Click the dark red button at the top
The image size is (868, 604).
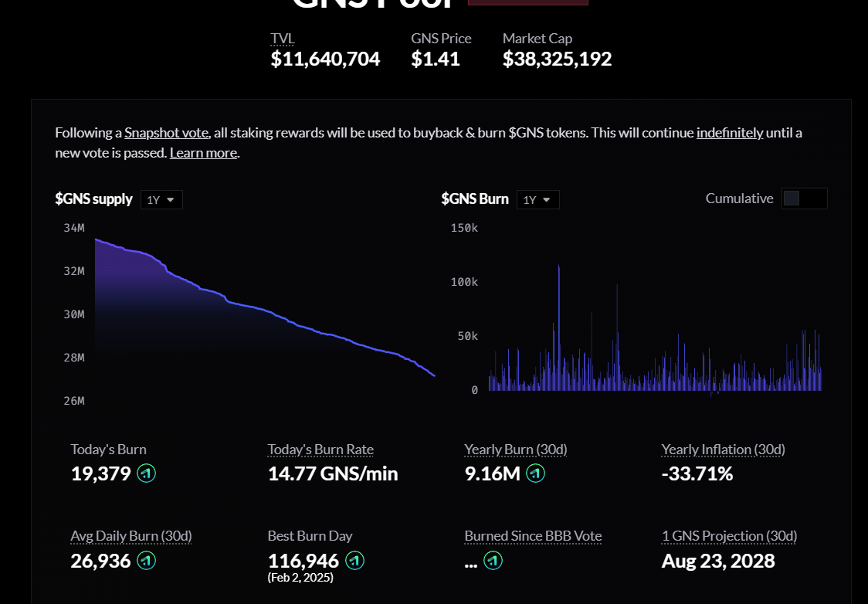(x=527, y=2)
